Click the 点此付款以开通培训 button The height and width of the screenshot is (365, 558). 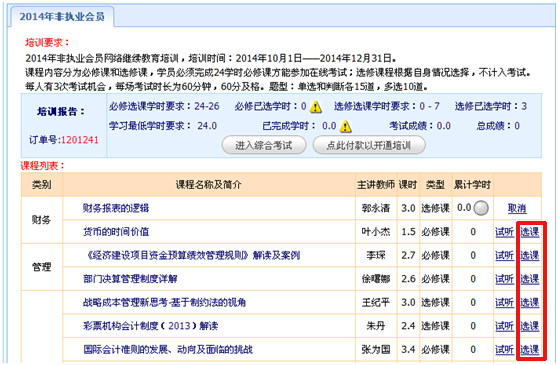tap(369, 145)
